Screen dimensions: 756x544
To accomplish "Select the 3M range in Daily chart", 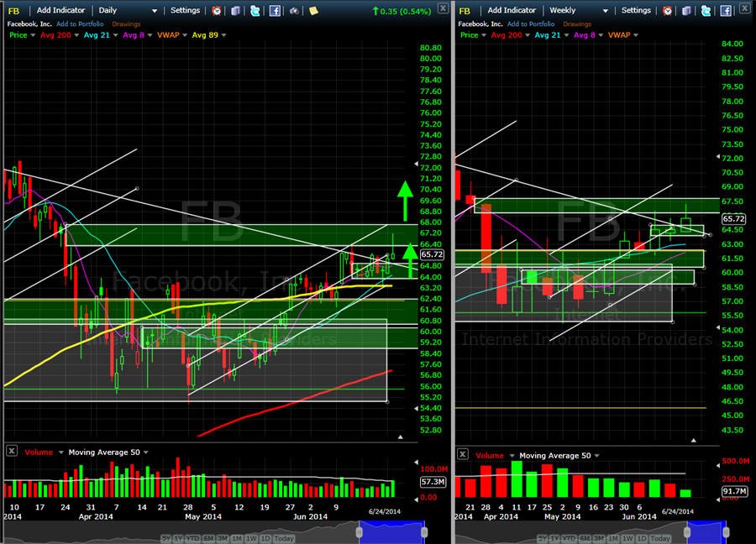I will click(x=223, y=538).
